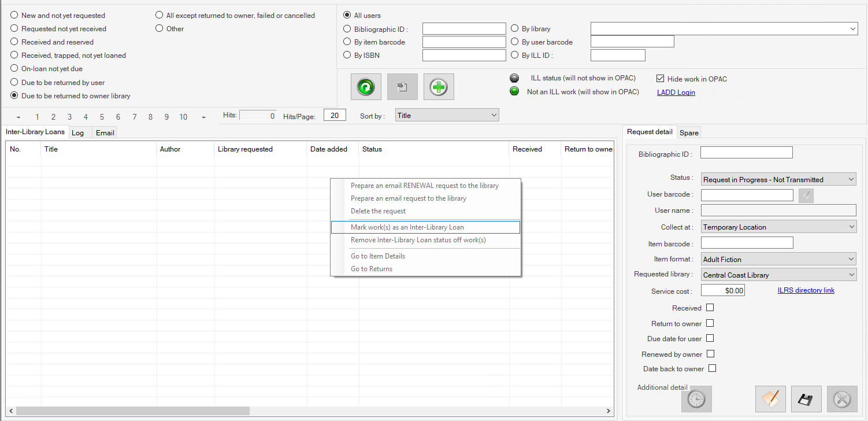This screenshot has height=421, width=868.
Task: Click the pencil edit icon near the bottom right
Action: pos(770,398)
